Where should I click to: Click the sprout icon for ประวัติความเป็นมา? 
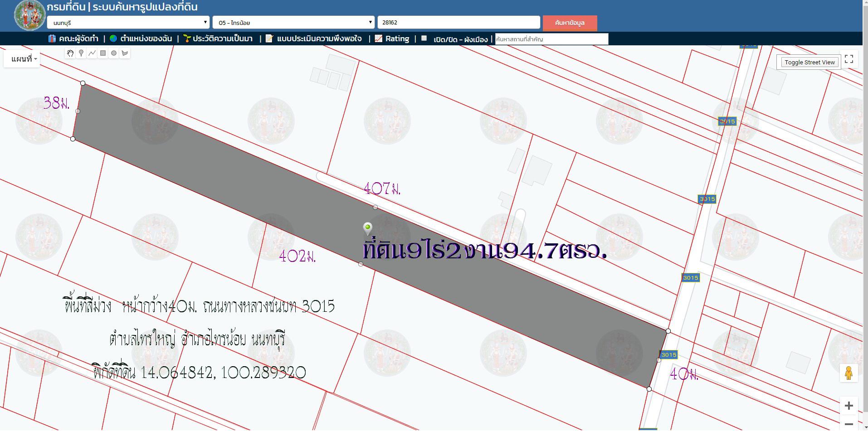point(187,39)
